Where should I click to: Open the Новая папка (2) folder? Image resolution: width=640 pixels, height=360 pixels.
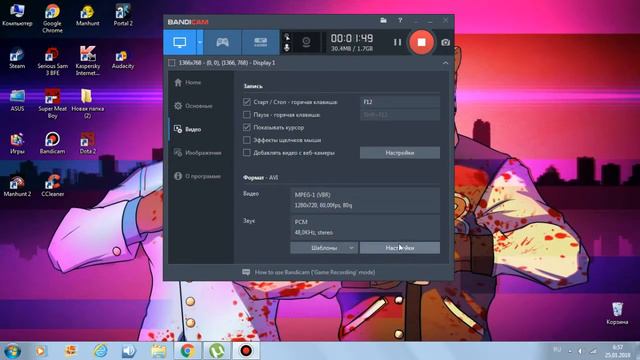(88, 103)
